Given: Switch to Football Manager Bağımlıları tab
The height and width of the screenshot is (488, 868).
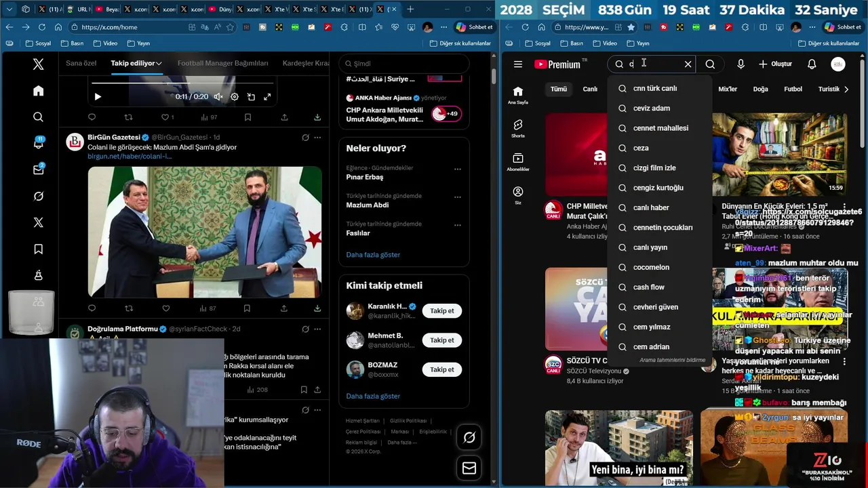Looking at the screenshot, I should click(222, 63).
